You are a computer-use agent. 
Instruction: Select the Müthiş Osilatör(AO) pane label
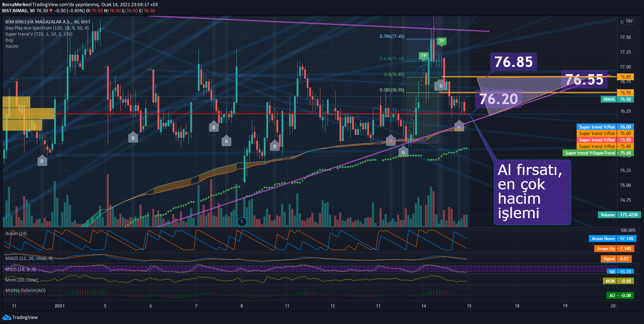tap(25, 290)
